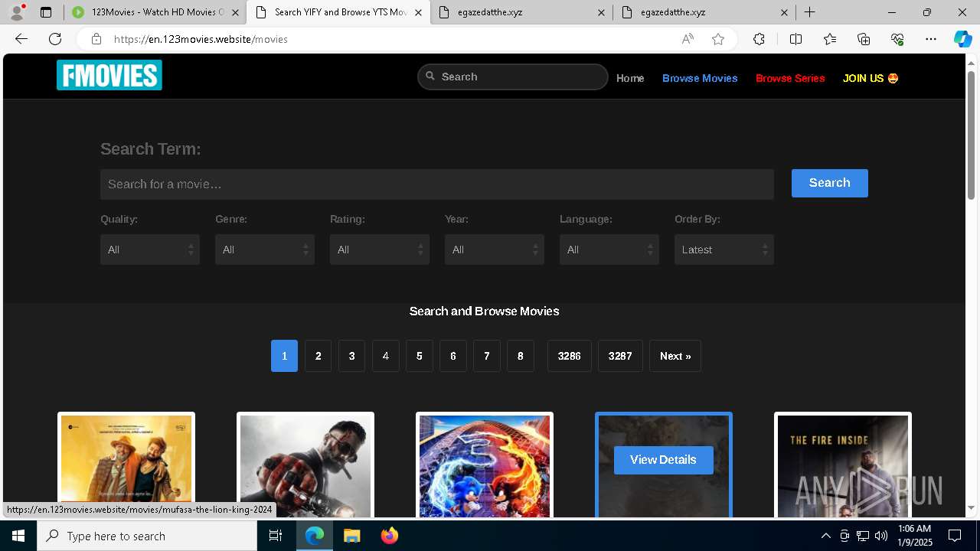Activate Read aloud icon in address bar
Screen dimensions: 980x551
[x=688, y=39]
